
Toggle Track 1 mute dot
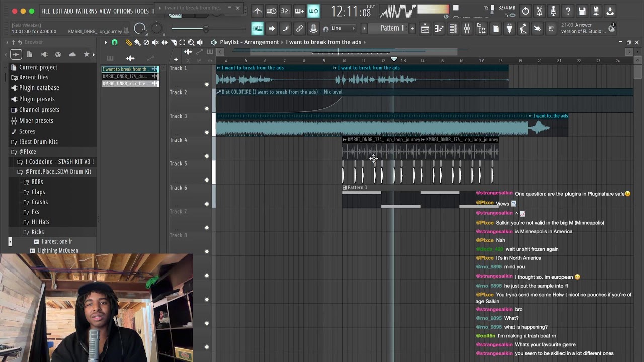tap(207, 84)
